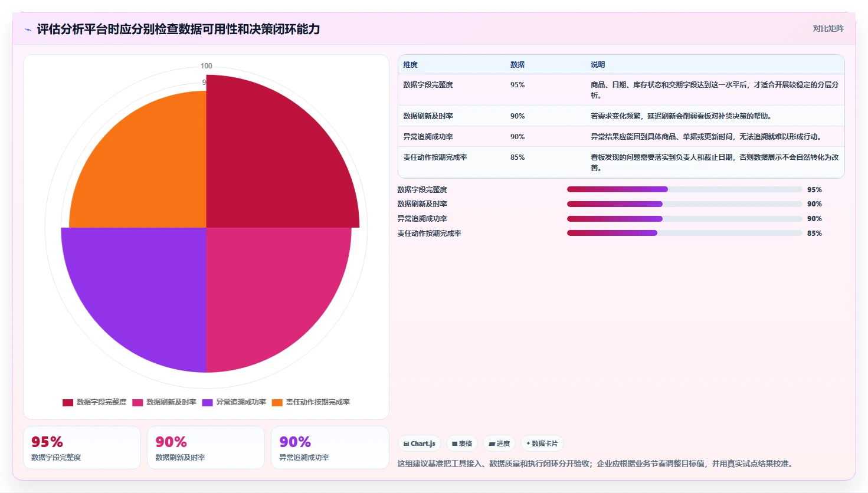Click the lightning icon beside the title

click(x=28, y=29)
